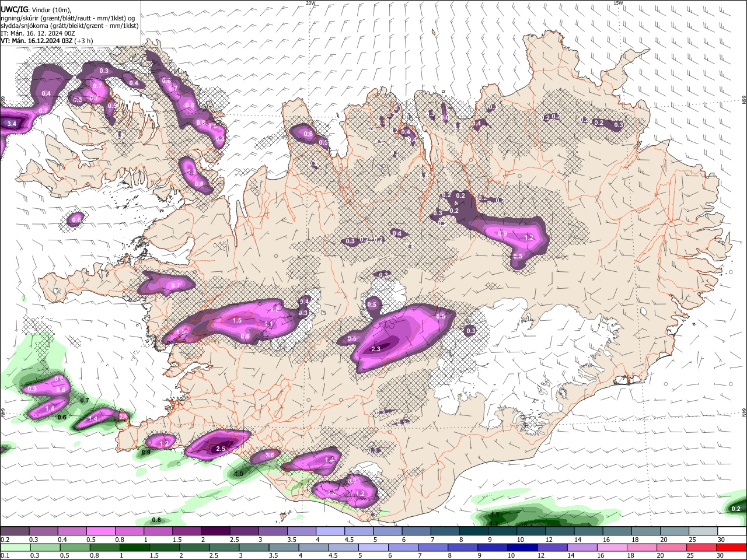
Task: Click the bright red lower swatch at 30
Action: point(731,547)
